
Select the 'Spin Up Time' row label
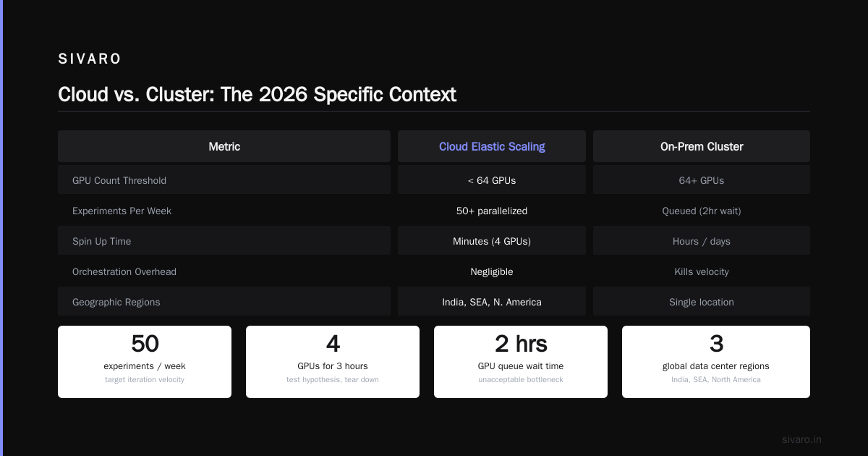[x=101, y=241]
